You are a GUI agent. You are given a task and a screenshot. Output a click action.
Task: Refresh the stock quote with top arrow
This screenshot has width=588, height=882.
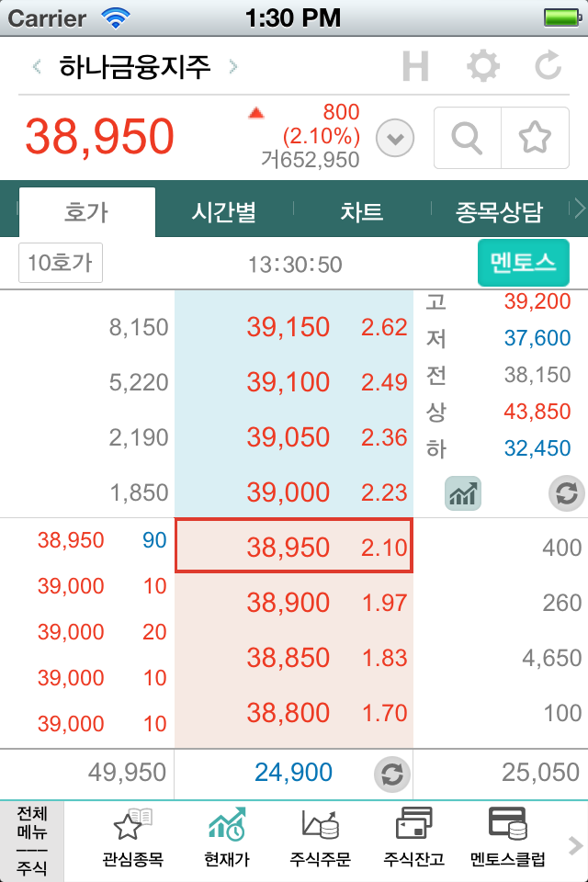pyautogui.click(x=548, y=66)
